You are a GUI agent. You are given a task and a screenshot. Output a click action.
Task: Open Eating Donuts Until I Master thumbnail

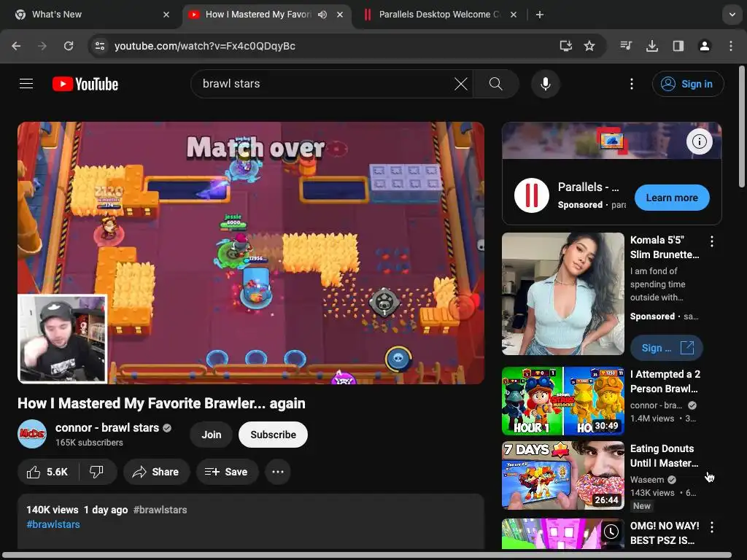point(562,475)
